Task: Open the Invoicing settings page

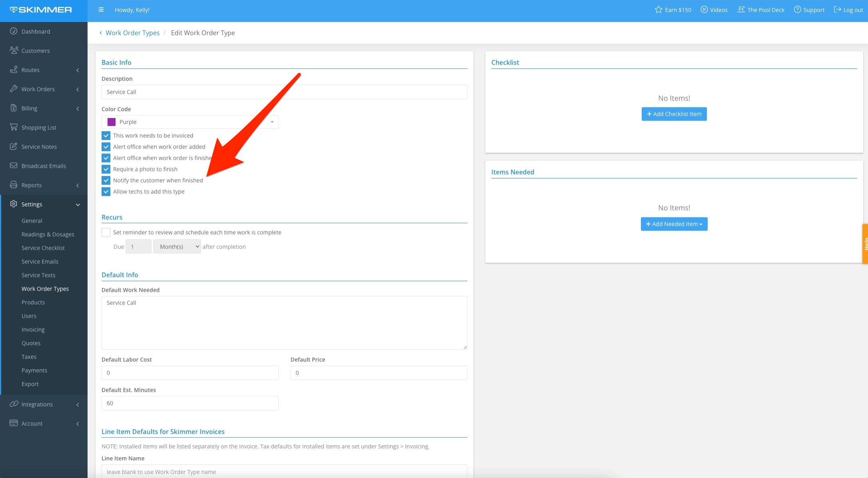Action: 33,329
